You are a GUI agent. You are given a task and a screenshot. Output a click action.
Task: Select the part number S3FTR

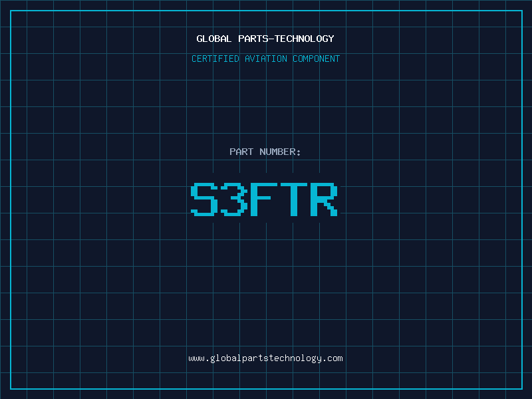pos(264,199)
